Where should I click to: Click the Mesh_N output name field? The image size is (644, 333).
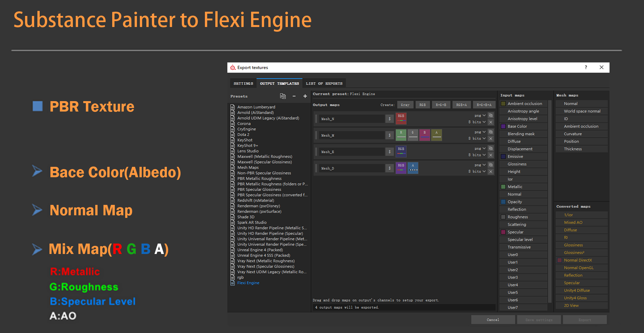[352, 119]
